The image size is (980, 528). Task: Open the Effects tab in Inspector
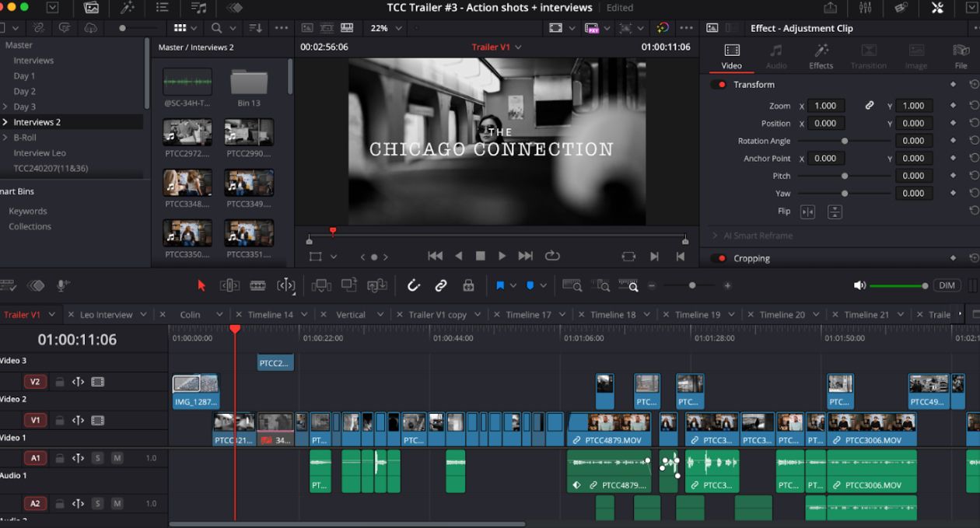coord(821,57)
